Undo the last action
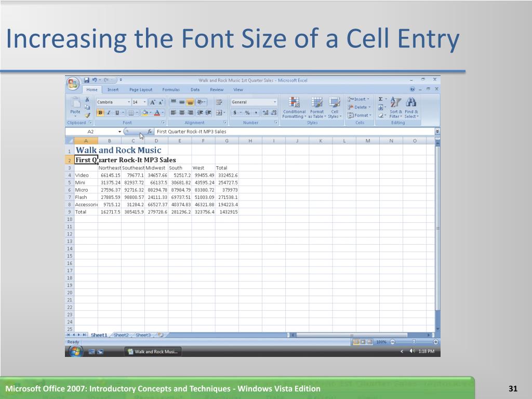The image size is (532, 399). [x=95, y=80]
